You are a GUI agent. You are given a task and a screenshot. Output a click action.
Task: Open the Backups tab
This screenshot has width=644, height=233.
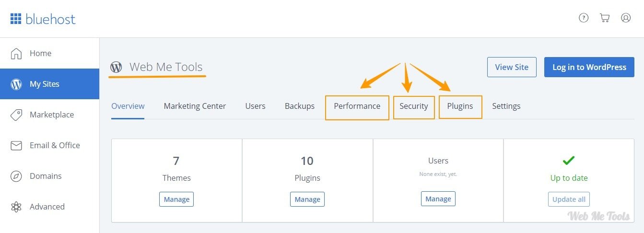click(x=300, y=106)
